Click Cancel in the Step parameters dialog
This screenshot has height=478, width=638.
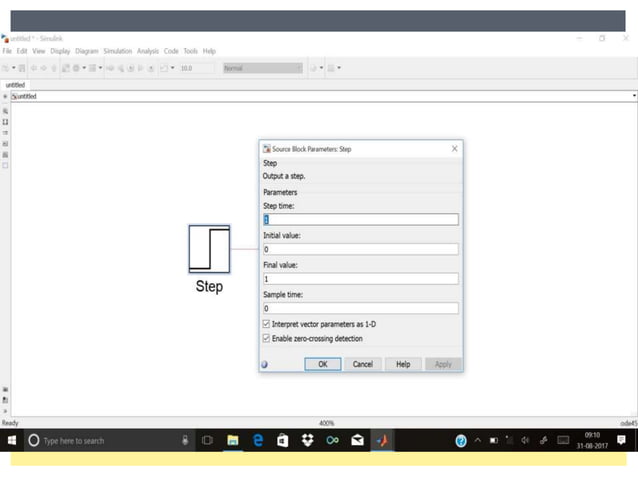[x=363, y=364]
